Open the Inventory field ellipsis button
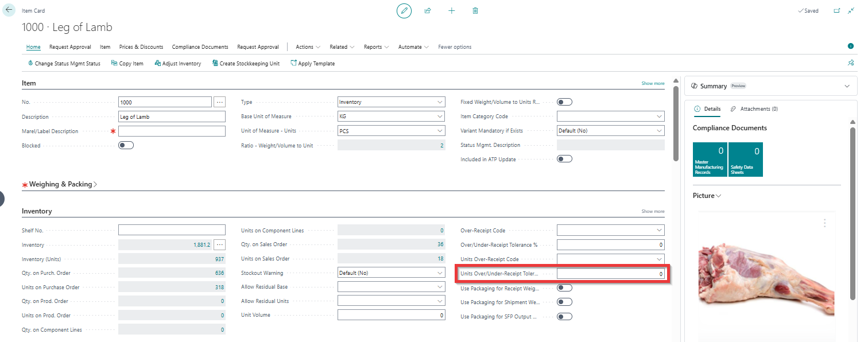Viewport: 868px width, 342px height. pos(220,245)
